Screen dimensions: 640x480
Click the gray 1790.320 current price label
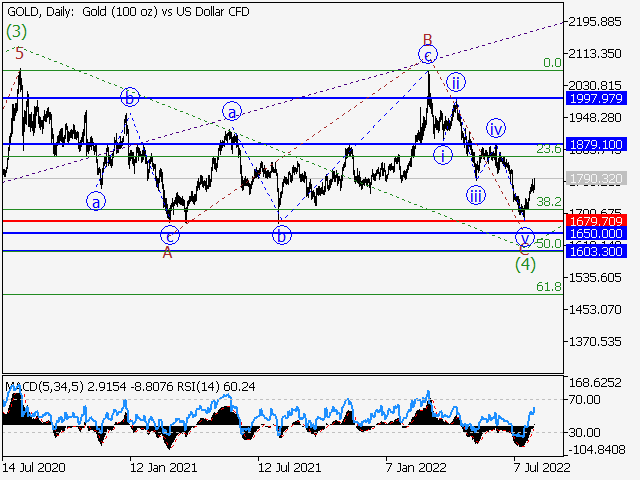click(x=596, y=179)
